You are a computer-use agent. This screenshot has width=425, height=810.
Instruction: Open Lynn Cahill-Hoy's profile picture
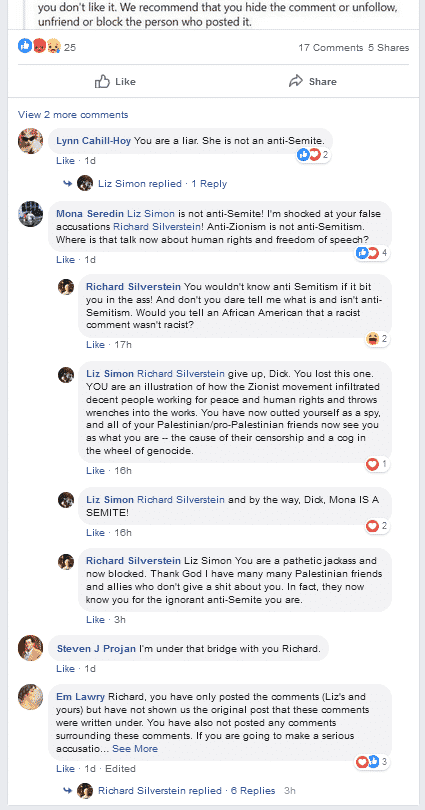tap(30, 141)
